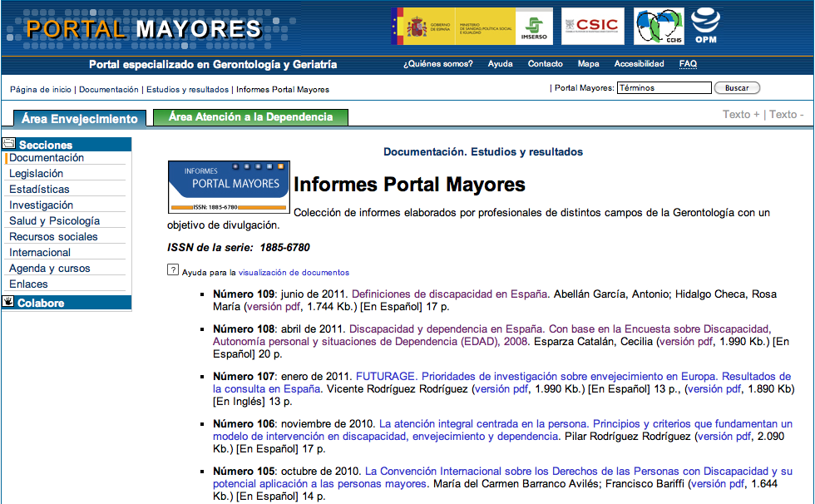Viewport: 815px width, 504px height.
Task: Click the Gobierno de España ministry logo
Action: tap(453, 26)
